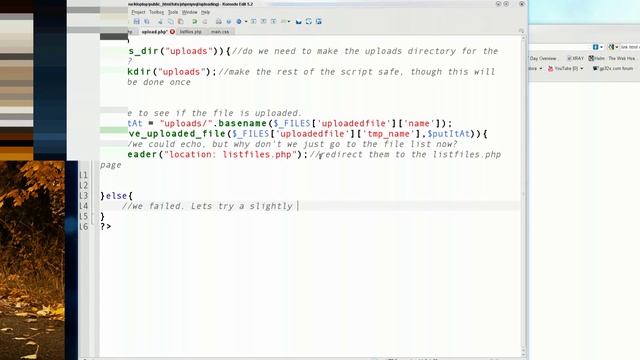Image resolution: width=640 pixels, height=360 pixels.
Task: Open the Toolbox menu
Action: 156,12
